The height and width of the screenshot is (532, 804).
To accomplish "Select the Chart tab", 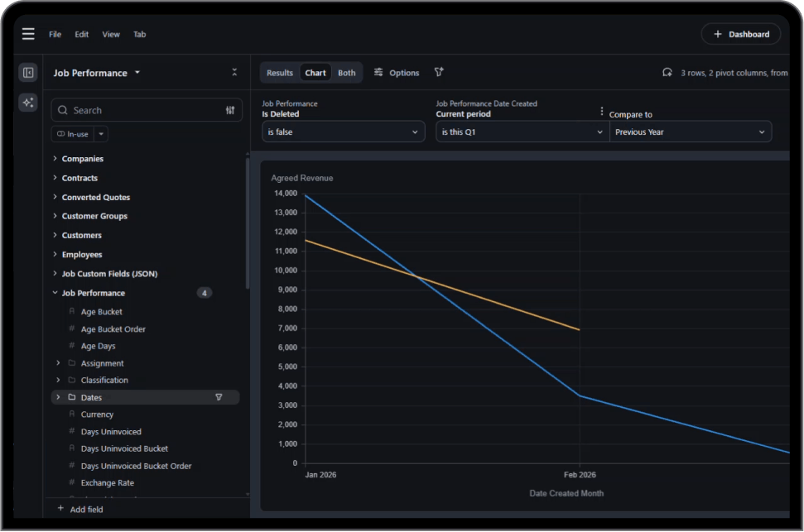I will [x=315, y=73].
